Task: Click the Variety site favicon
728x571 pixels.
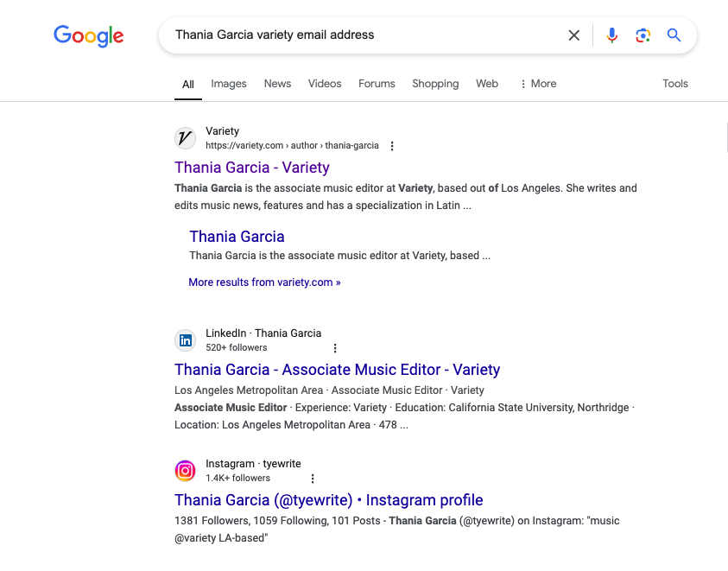Action: 185,138
